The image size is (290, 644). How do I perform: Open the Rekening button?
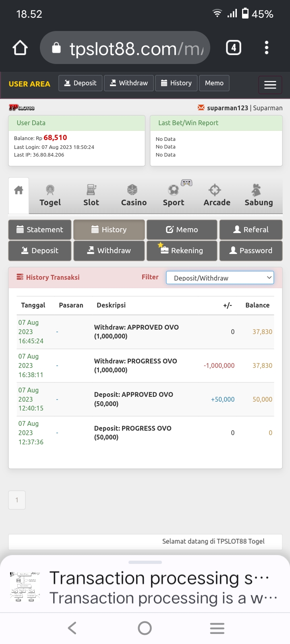click(x=182, y=250)
